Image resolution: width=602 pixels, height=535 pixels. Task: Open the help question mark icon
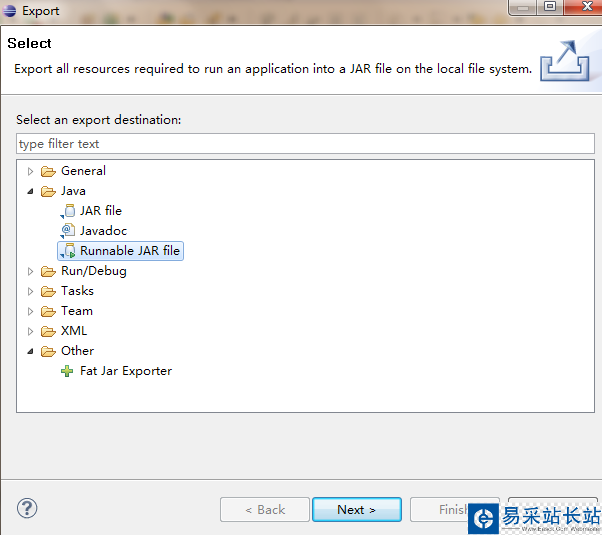pyautogui.click(x=27, y=508)
